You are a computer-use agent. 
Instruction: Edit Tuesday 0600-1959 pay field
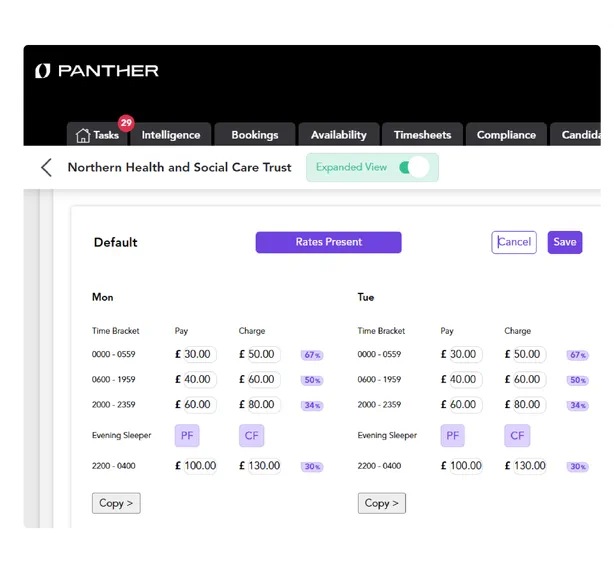(465, 379)
